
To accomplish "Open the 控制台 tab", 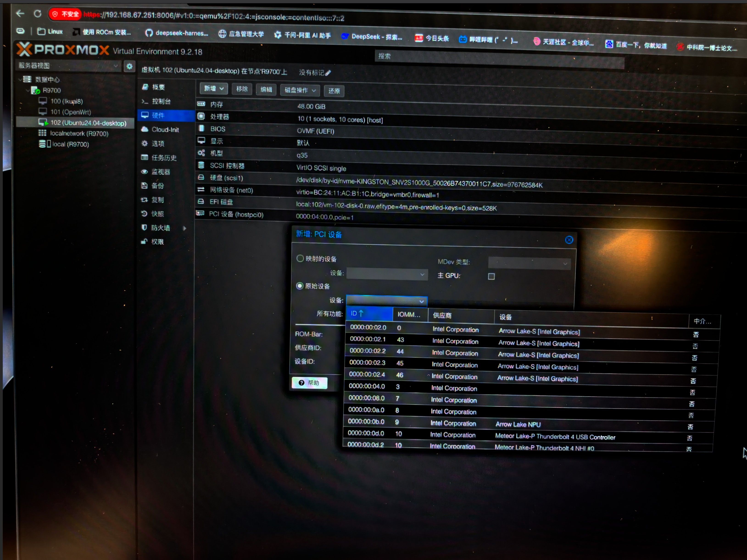I will (165, 101).
